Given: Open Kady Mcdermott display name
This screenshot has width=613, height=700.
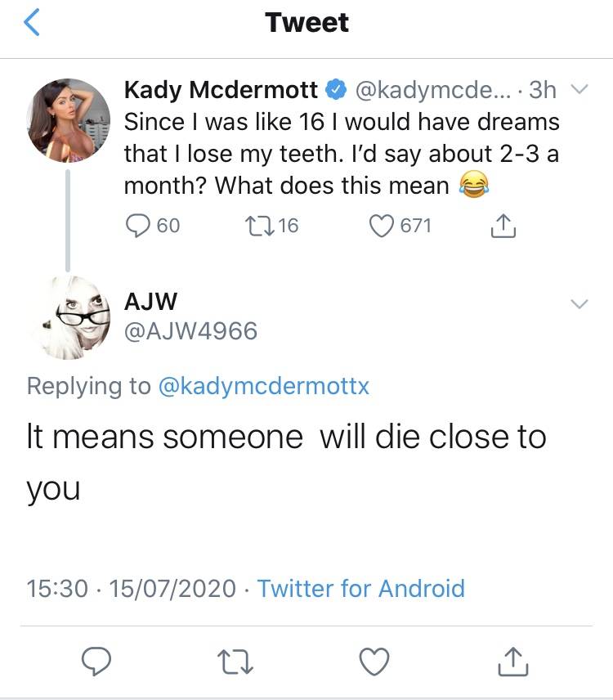Looking at the screenshot, I should (221, 90).
